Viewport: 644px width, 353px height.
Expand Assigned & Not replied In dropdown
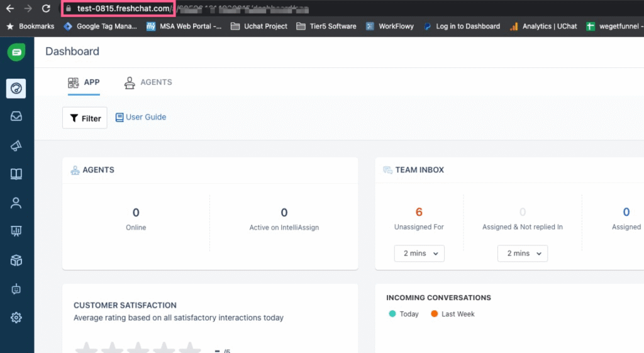523,254
